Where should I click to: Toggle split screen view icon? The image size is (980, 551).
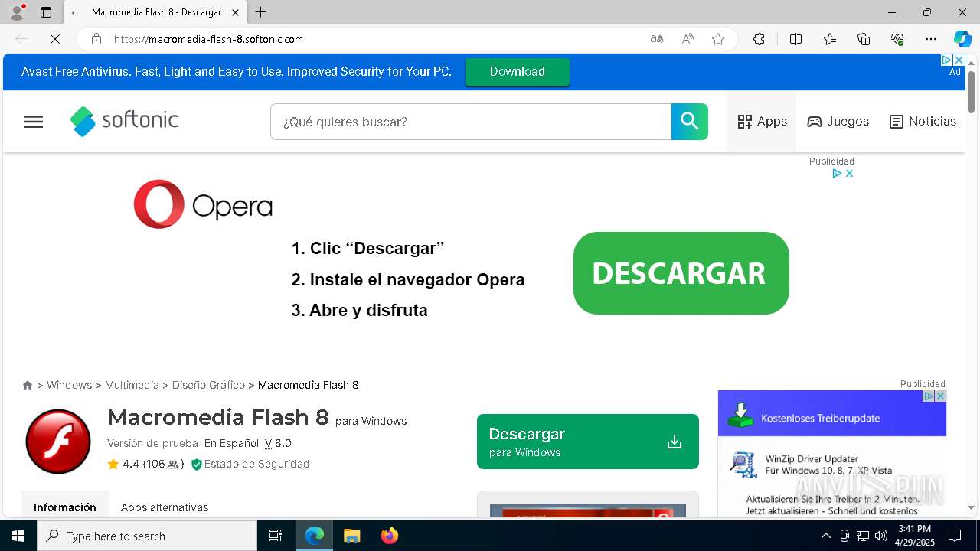(795, 39)
